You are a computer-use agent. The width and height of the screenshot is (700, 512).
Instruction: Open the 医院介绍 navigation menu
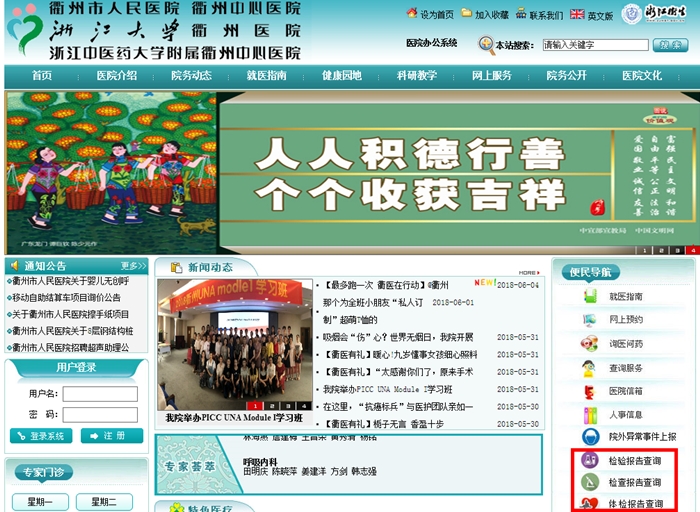point(116,76)
